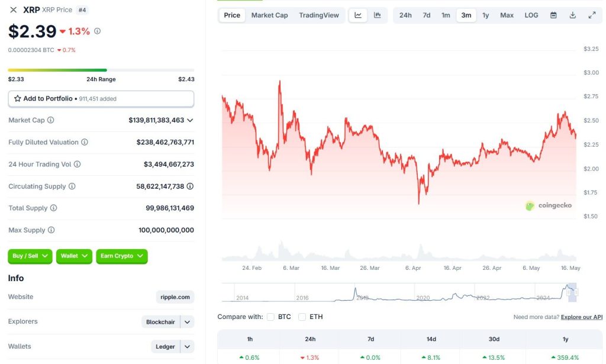Screen dimensions: 606x364
Task: Expand the Blockchair explorers dropdown arrow
Action: point(187,322)
